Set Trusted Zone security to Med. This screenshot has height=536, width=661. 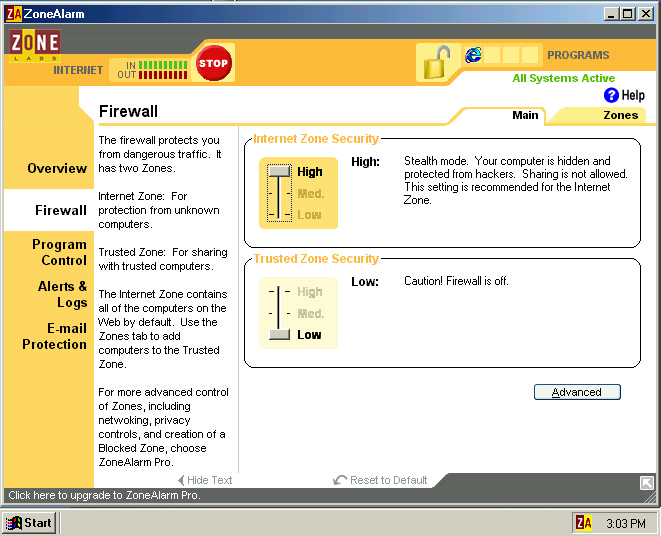(x=311, y=314)
